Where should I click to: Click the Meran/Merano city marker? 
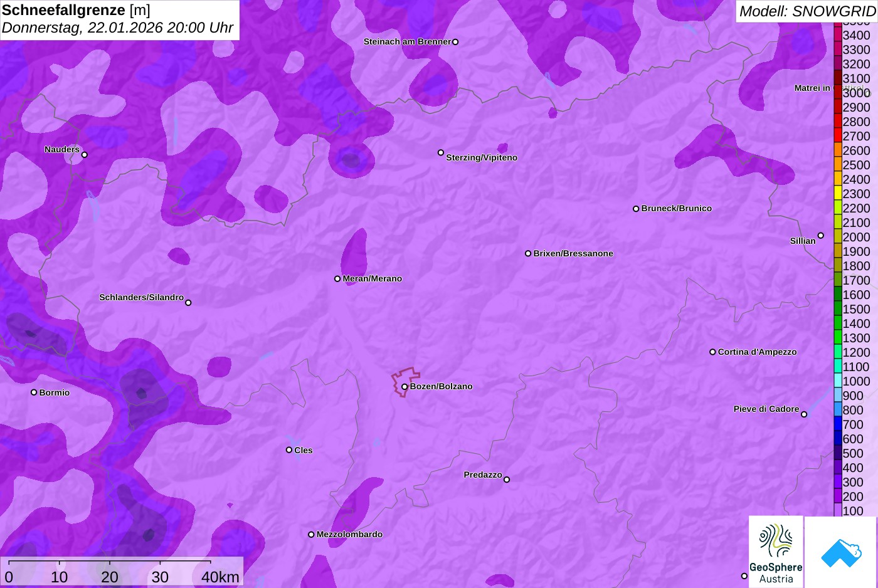(337, 279)
